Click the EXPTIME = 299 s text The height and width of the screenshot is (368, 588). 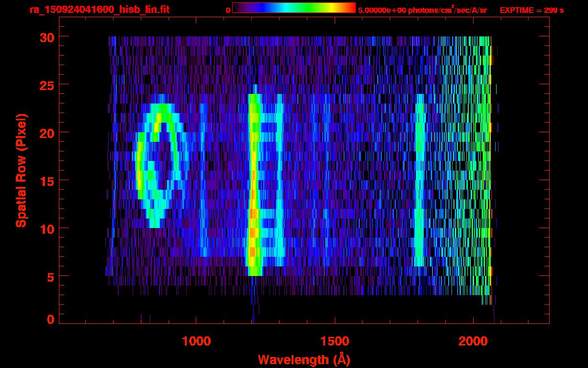tap(531, 10)
